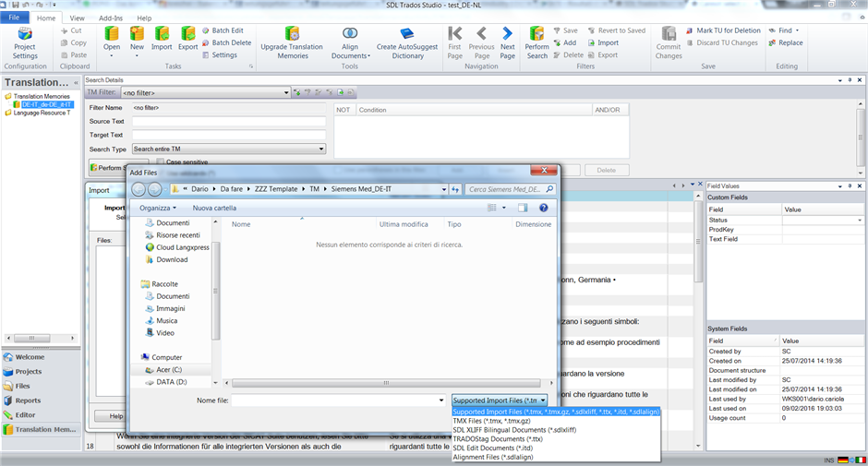Click the New translation memory icon

click(x=137, y=34)
